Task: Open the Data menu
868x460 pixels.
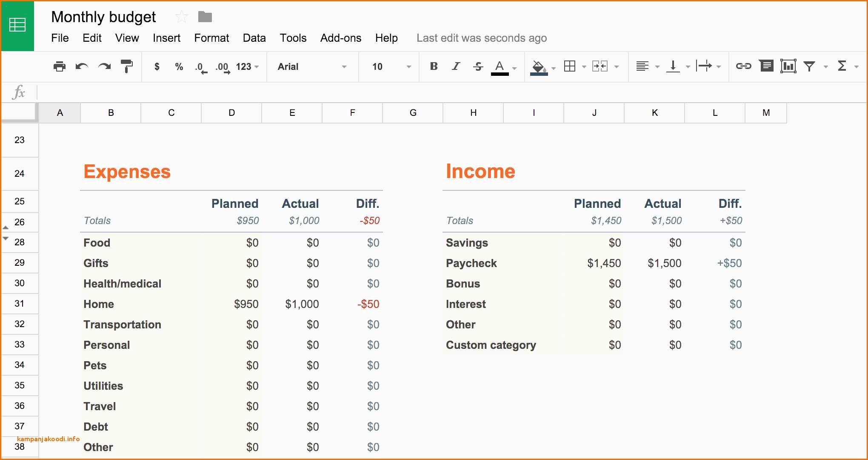Action: (x=254, y=38)
